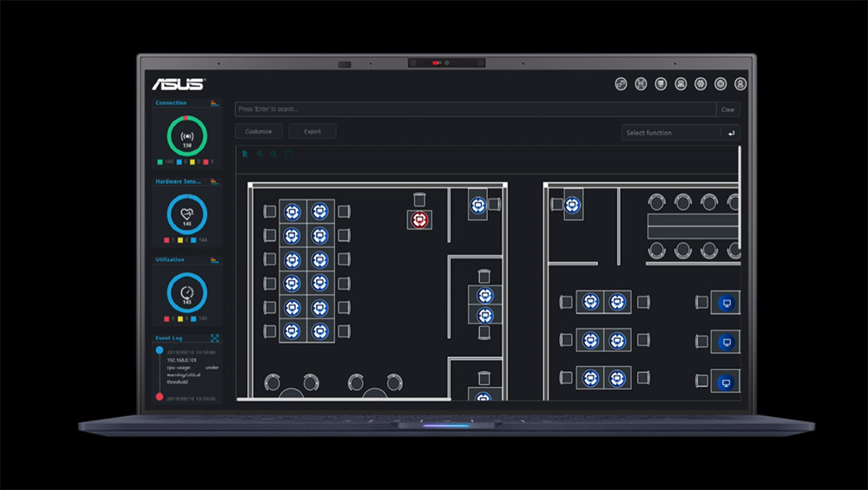Click the Customize button
Image resolution: width=868 pixels, height=490 pixels.
[259, 132]
